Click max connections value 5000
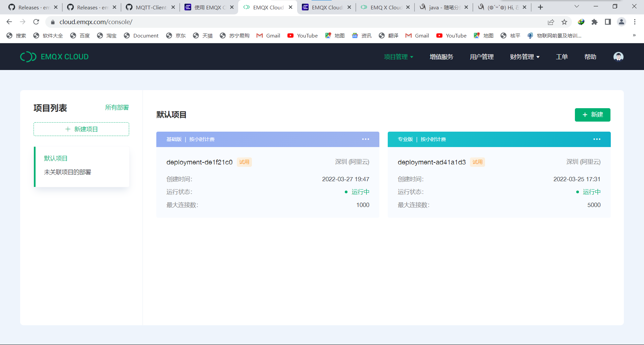 [x=594, y=205]
